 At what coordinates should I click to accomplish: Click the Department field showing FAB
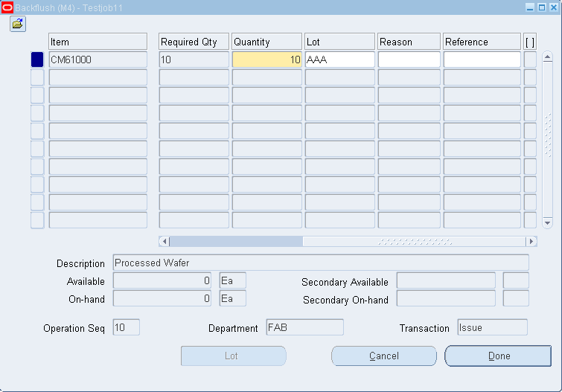[x=304, y=327]
